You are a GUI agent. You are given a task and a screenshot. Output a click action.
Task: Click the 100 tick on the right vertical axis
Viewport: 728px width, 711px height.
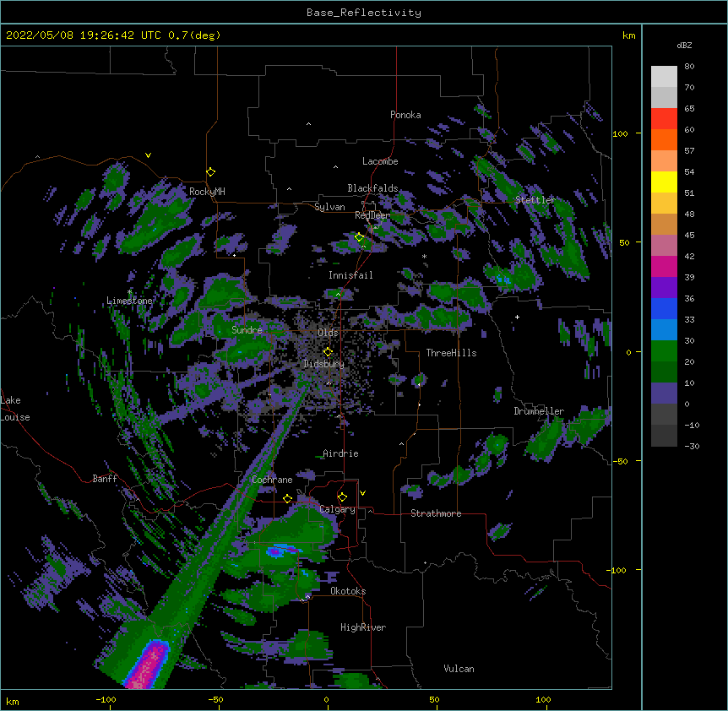[x=620, y=134]
